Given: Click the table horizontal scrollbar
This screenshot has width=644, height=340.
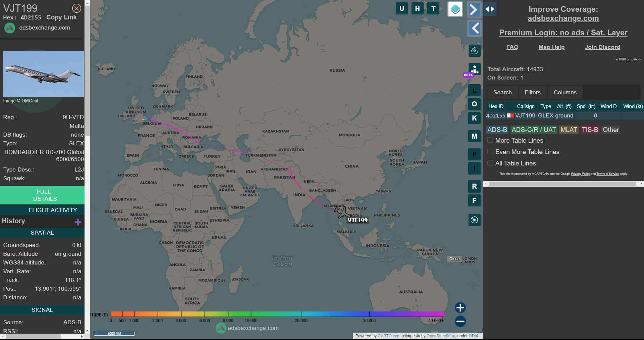Looking at the screenshot, I should click(x=563, y=184).
